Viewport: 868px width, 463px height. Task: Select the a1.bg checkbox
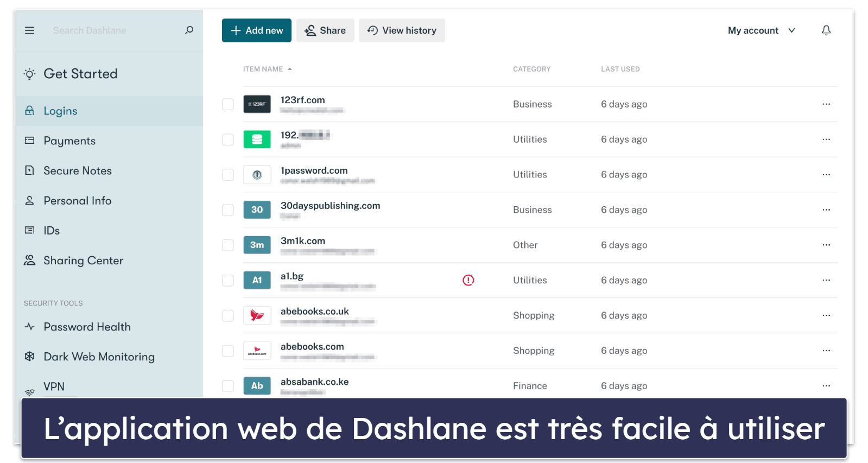click(x=228, y=280)
